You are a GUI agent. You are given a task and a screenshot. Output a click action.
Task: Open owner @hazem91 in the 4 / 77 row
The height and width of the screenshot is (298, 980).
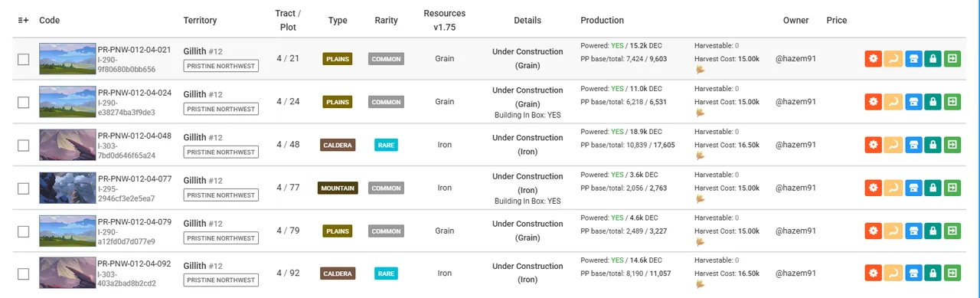pyautogui.click(x=795, y=188)
